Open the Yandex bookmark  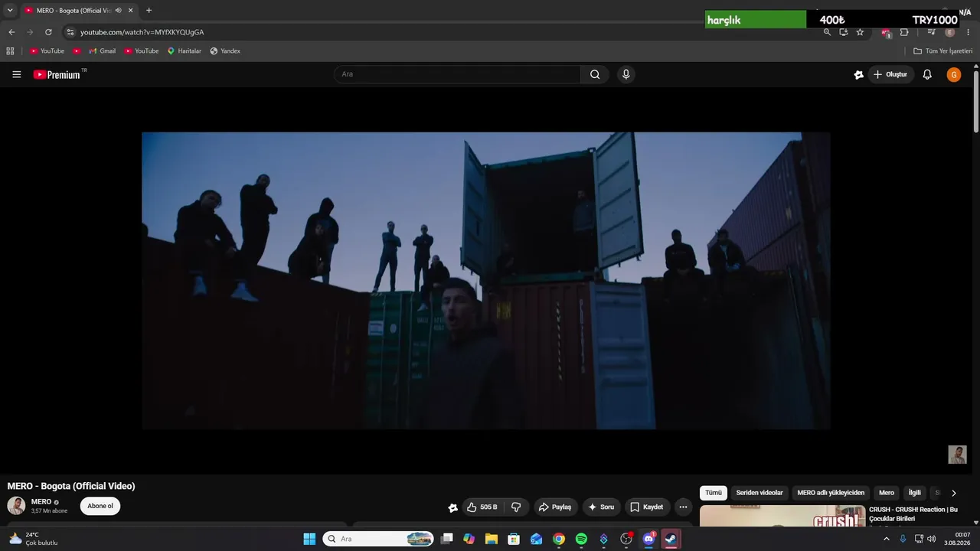click(x=225, y=51)
